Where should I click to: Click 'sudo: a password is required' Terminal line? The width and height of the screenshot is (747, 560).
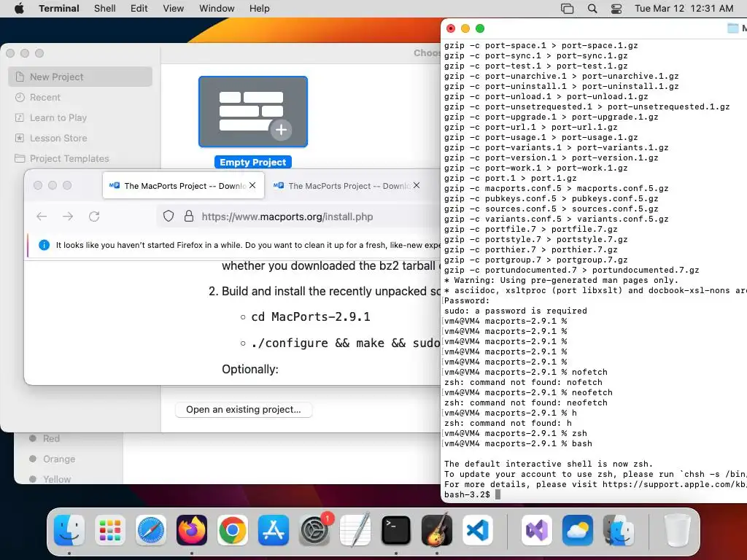pos(516,311)
